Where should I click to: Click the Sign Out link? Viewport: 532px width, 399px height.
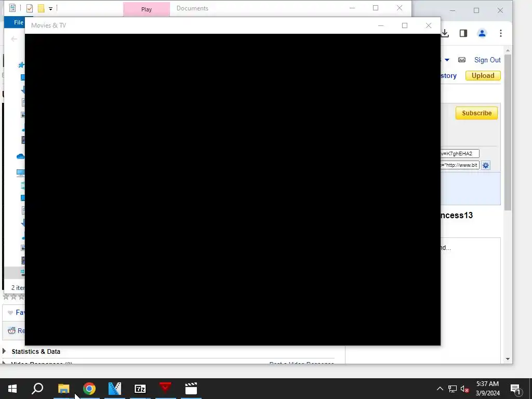pyautogui.click(x=487, y=60)
